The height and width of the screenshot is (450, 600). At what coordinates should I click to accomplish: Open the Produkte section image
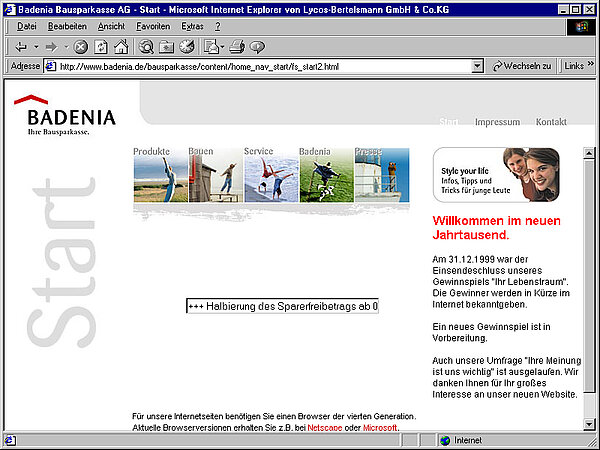(161, 174)
